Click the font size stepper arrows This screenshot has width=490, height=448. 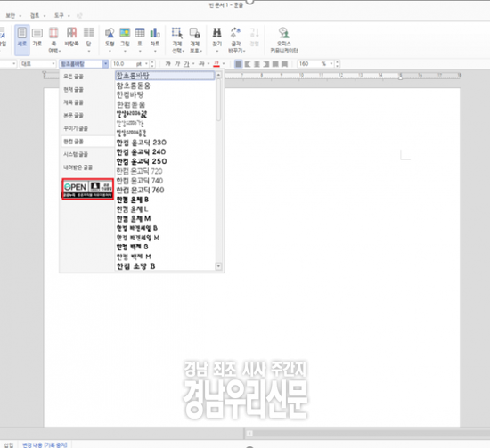[152, 64]
